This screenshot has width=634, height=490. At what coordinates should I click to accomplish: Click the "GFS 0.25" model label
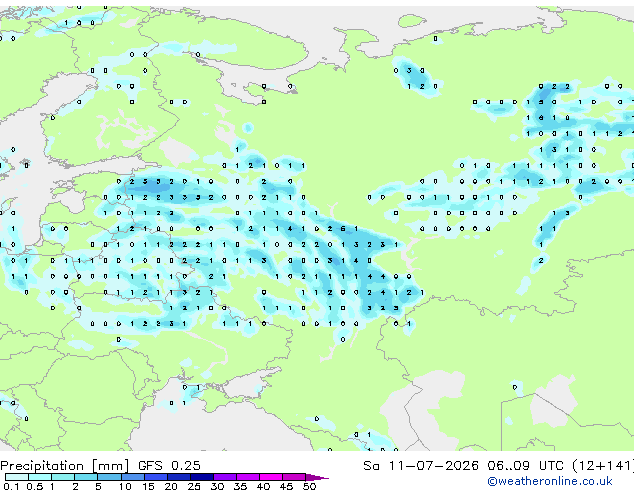tap(169, 465)
